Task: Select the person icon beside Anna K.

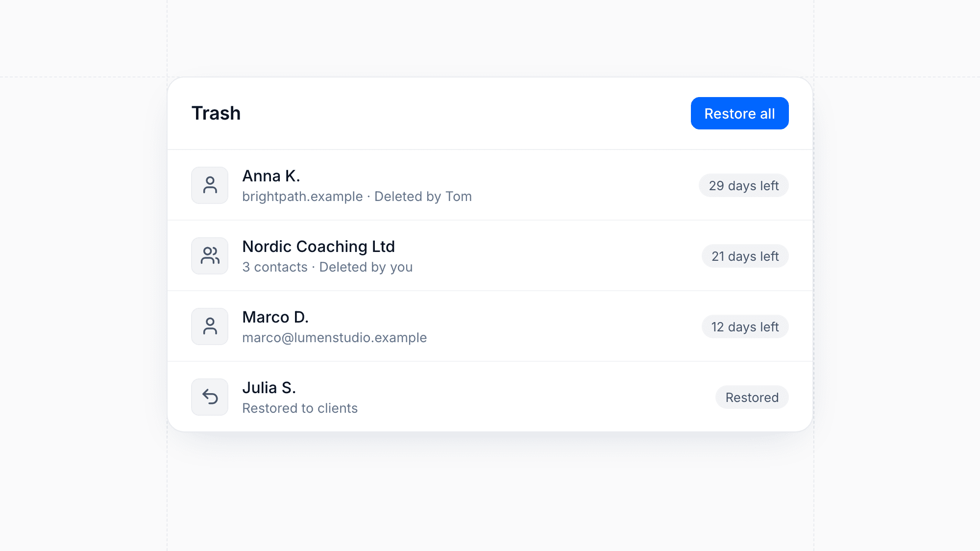Action: (x=210, y=185)
